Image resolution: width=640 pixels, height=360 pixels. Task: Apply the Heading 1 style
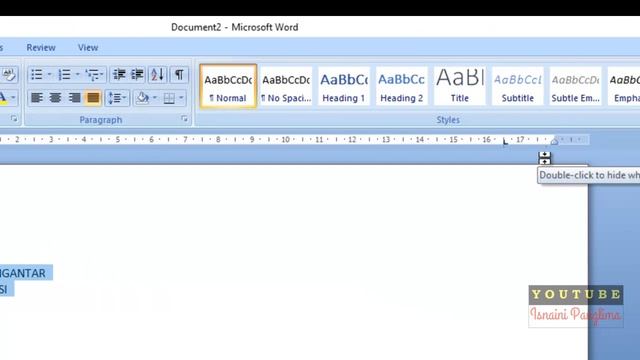(344, 86)
